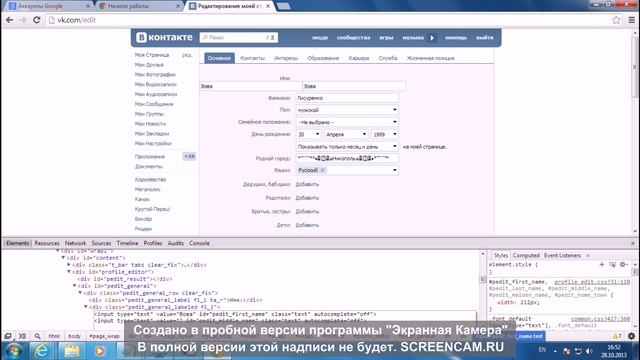Click the VK search box

pyautogui.click(x=238, y=38)
